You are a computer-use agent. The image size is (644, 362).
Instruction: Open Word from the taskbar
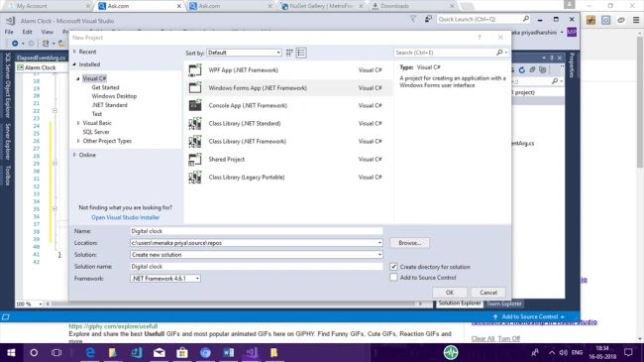[228, 352]
